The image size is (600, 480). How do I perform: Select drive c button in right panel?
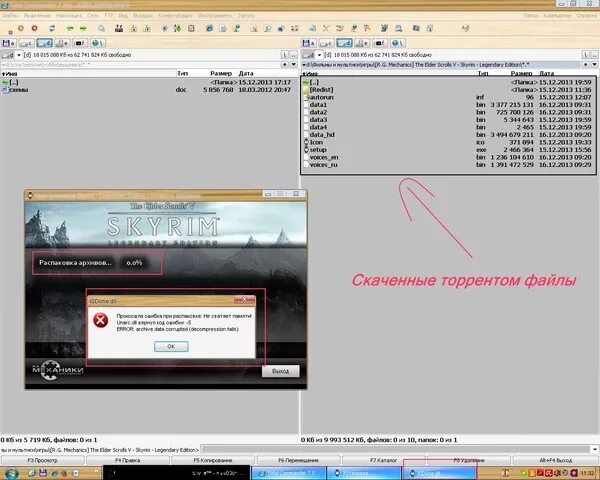[326, 43]
